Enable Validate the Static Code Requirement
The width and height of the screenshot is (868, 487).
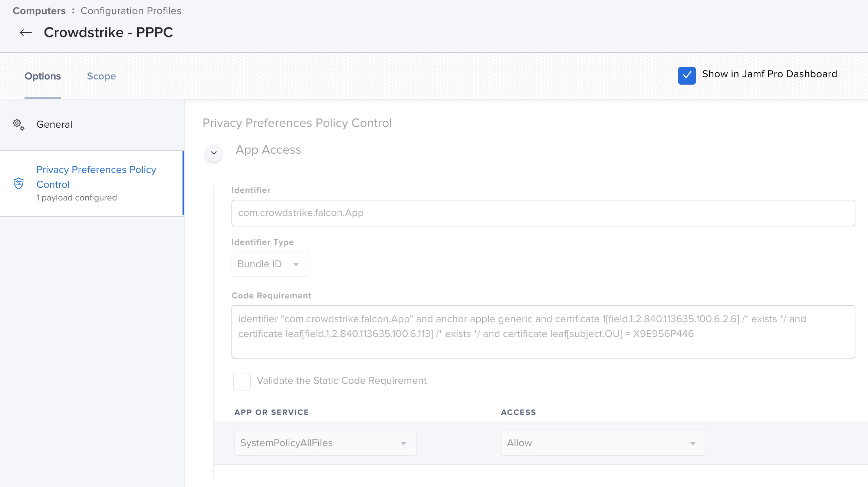pos(241,381)
